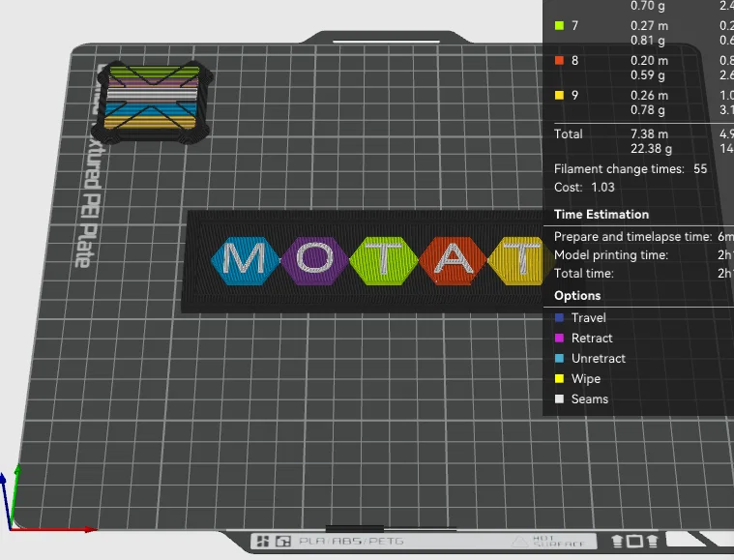Screen dimensions: 734x560
Task: Click 'Prepare and timelapse time:' label
Action: click(632, 237)
